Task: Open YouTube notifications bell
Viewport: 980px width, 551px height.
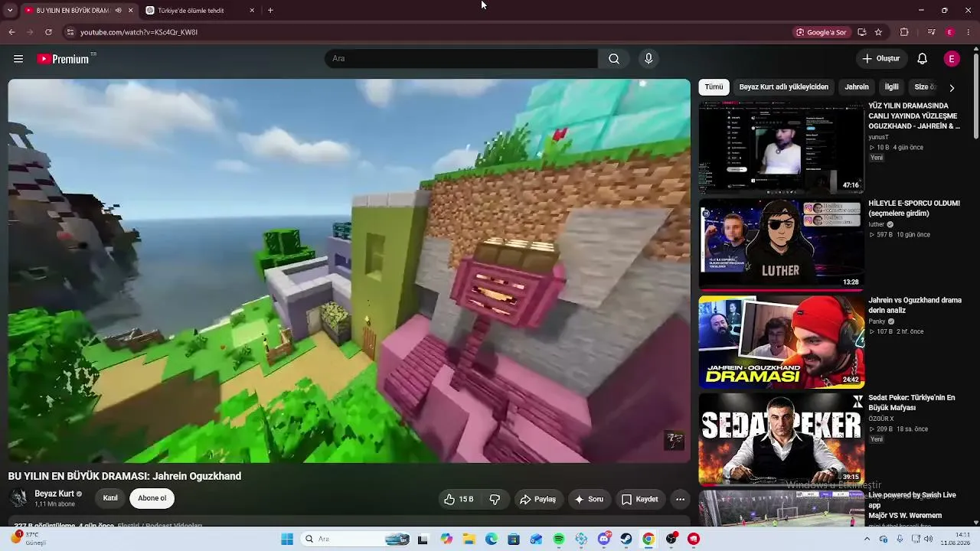Action: (923, 59)
